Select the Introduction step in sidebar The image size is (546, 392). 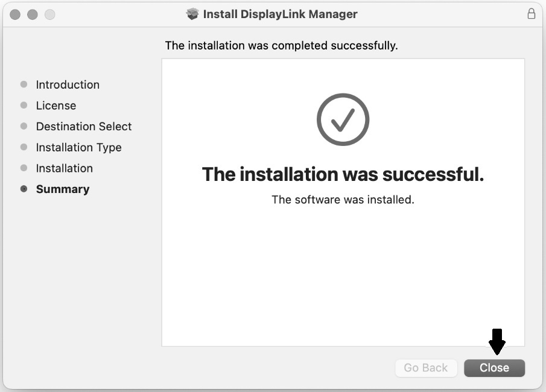point(68,84)
